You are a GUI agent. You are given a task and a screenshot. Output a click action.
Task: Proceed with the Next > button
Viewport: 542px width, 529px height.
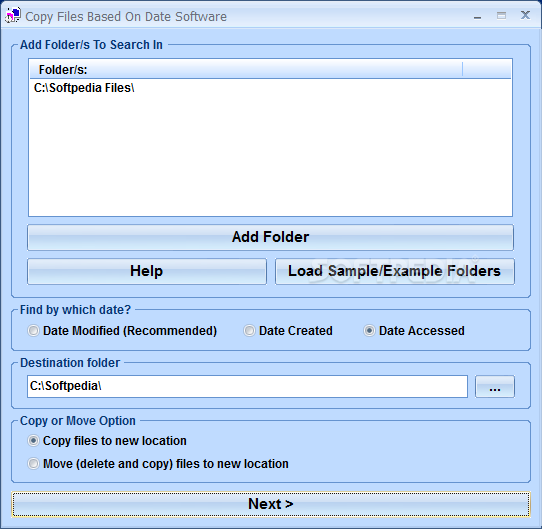271,504
